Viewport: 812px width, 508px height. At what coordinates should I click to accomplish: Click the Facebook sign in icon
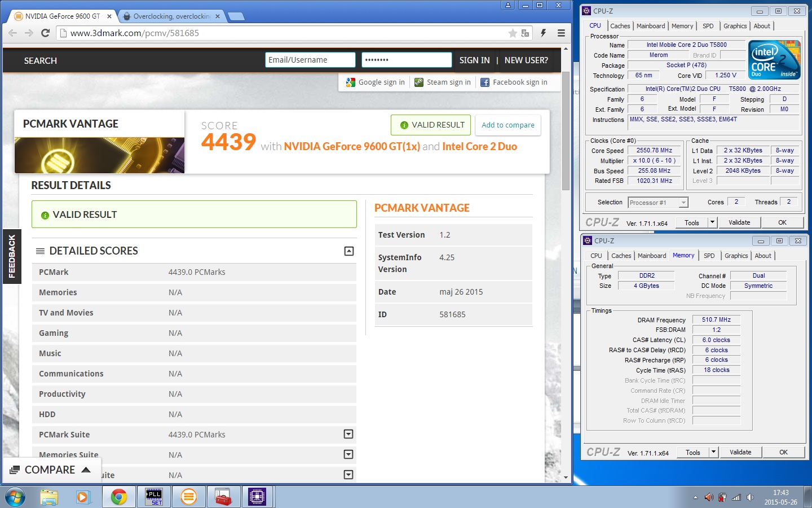coord(485,82)
